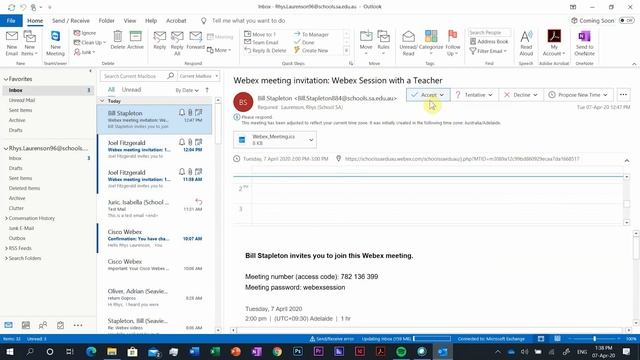This screenshot has height=360, width=640.
Task: Click the Ignore conversation button
Action: (85, 33)
